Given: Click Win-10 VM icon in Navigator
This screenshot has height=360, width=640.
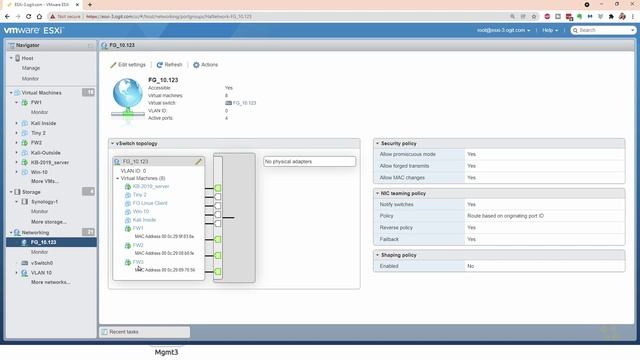Looking at the screenshot, I should (24, 172).
